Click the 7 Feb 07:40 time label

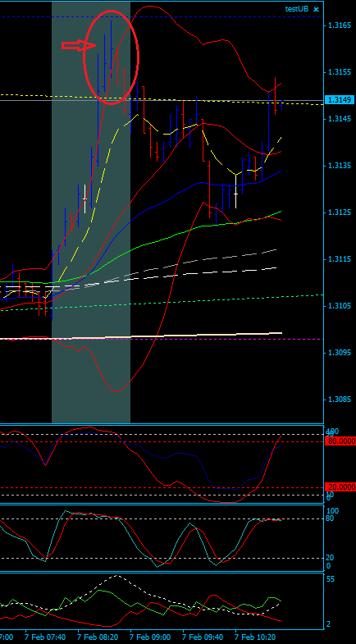(45, 637)
